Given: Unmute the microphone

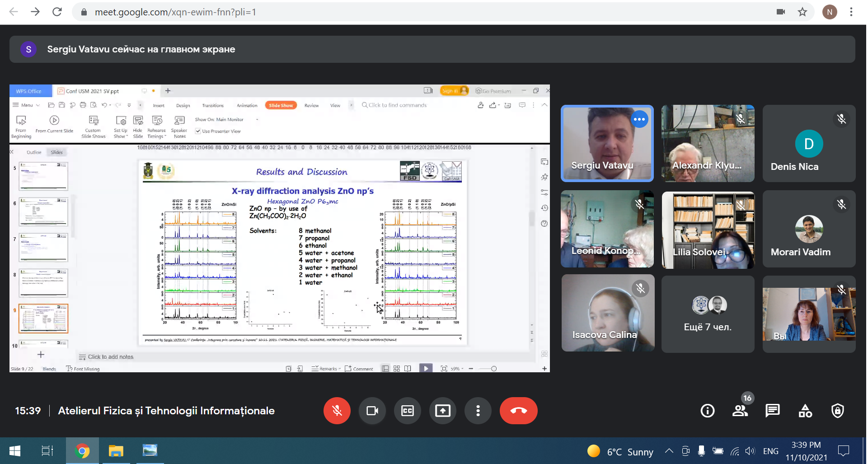Looking at the screenshot, I should (x=337, y=411).
